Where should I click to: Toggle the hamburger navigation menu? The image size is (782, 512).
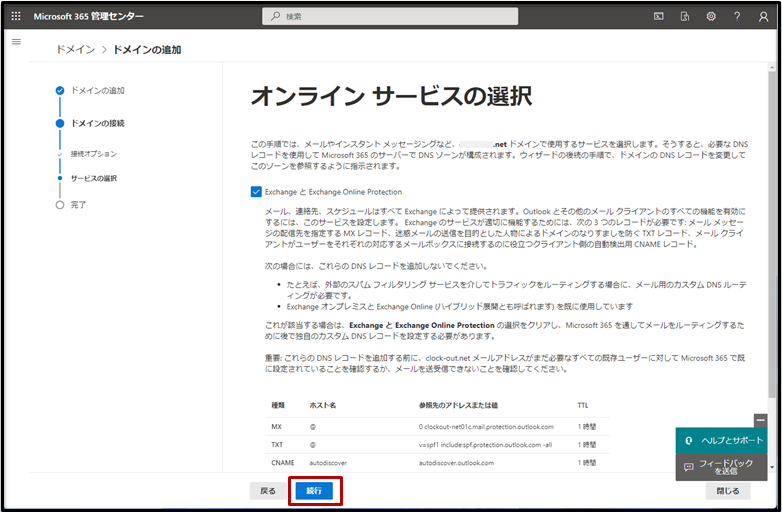(x=16, y=42)
